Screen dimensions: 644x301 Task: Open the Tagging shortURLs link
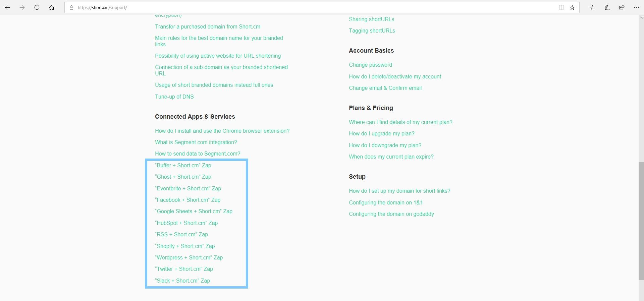(x=372, y=31)
